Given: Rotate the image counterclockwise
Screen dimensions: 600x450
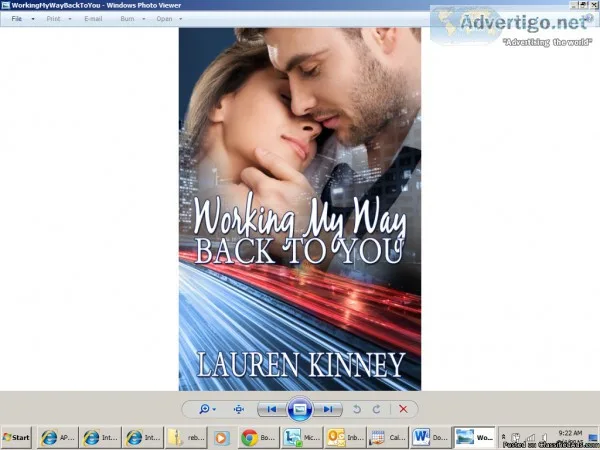Looking at the screenshot, I should pyautogui.click(x=357, y=409).
